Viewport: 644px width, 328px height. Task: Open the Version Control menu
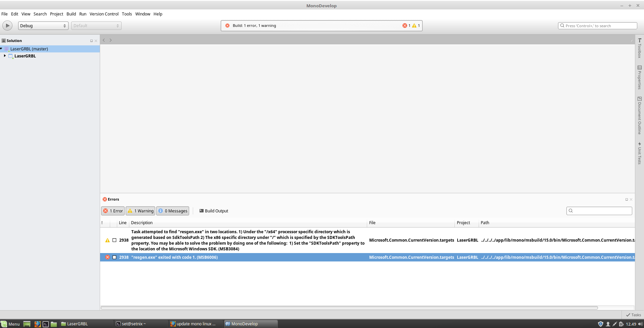click(104, 14)
